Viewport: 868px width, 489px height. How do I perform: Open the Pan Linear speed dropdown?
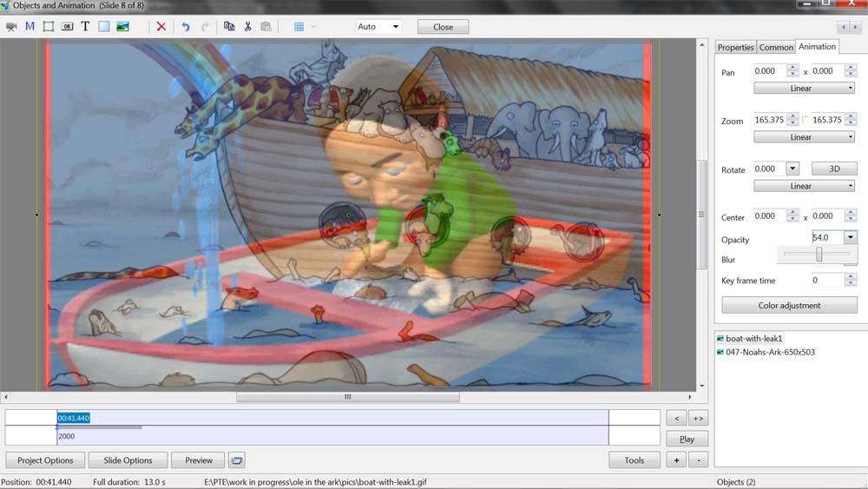click(x=804, y=88)
